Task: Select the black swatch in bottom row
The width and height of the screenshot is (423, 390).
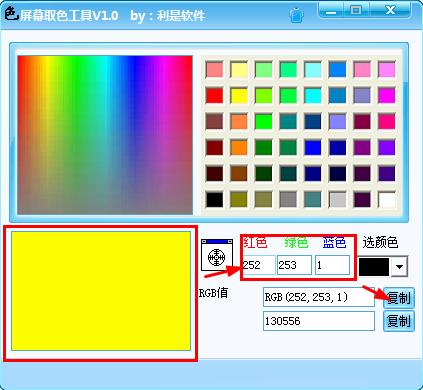Action: (x=214, y=199)
